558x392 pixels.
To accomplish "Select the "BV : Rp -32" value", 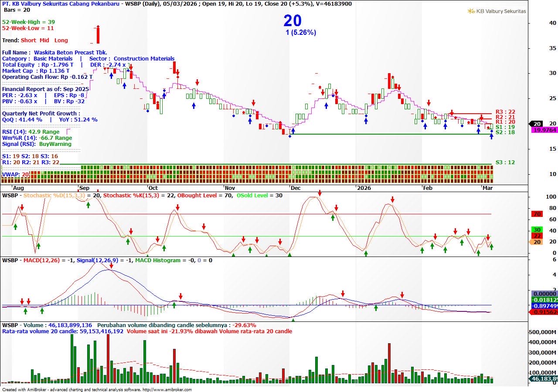I will 69,101.
